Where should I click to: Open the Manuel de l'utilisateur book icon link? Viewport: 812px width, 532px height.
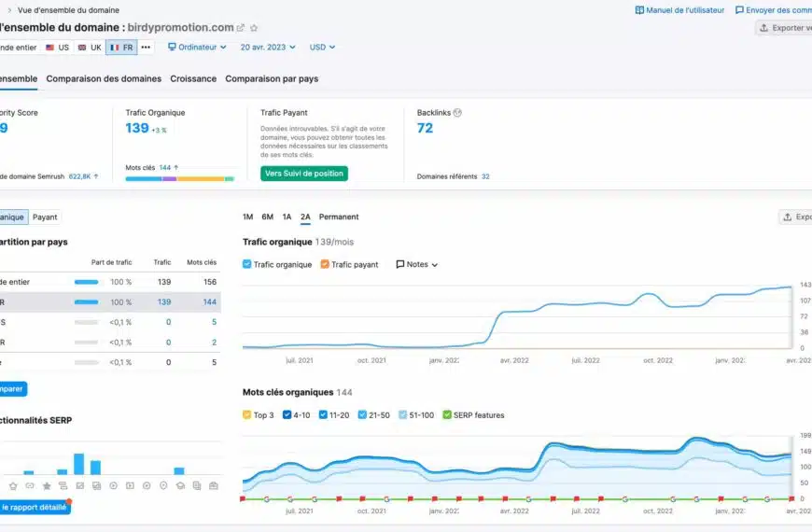click(x=640, y=10)
